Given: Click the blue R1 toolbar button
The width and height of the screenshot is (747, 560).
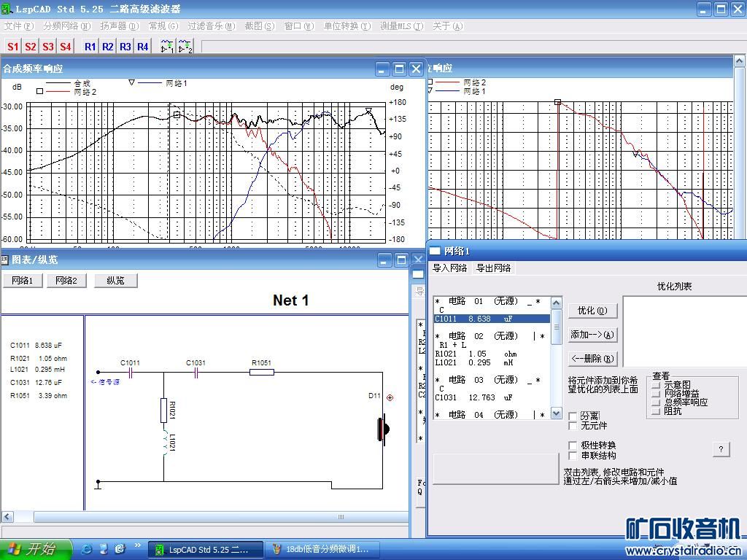Looking at the screenshot, I should (90, 47).
